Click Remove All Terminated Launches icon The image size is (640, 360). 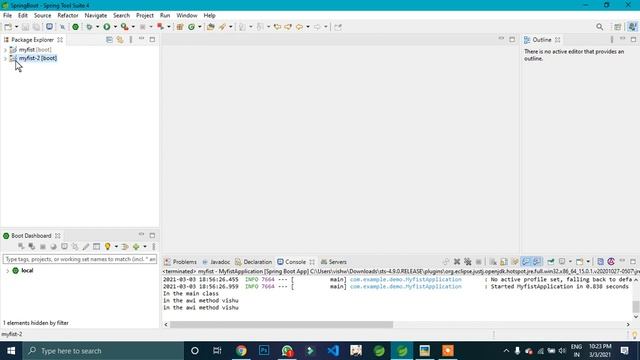[x=468, y=262]
